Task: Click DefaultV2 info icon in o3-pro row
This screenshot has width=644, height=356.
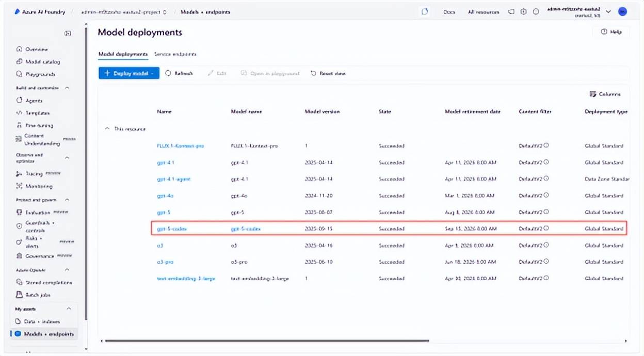Action: click(x=546, y=262)
